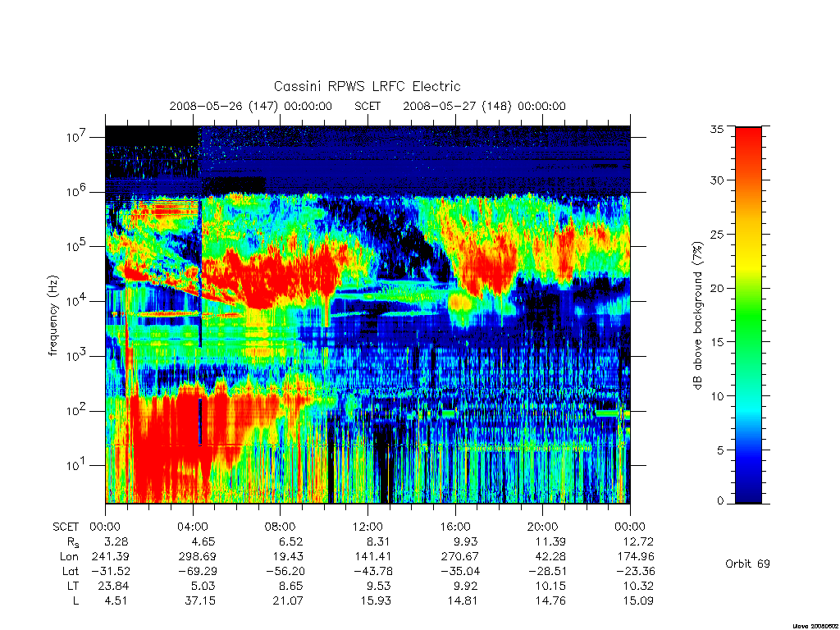Click the 0 tick on color bar
840x630 pixels.
coord(720,501)
